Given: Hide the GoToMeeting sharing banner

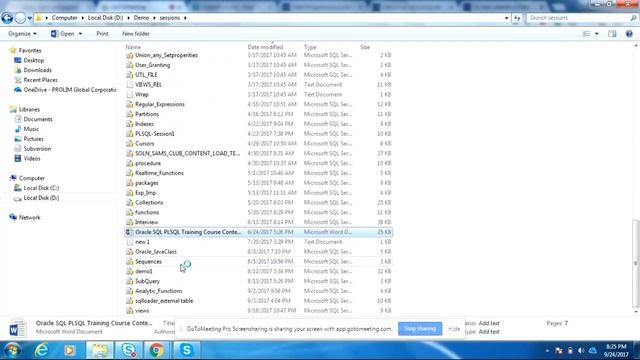Looking at the screenshot, I should tap(454, 329).
